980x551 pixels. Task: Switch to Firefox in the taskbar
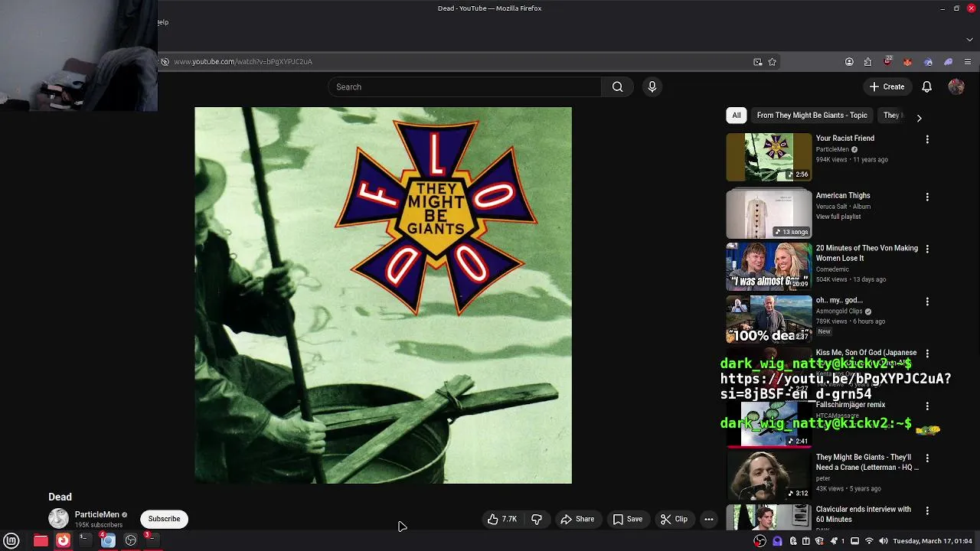(x=63, y=541)
